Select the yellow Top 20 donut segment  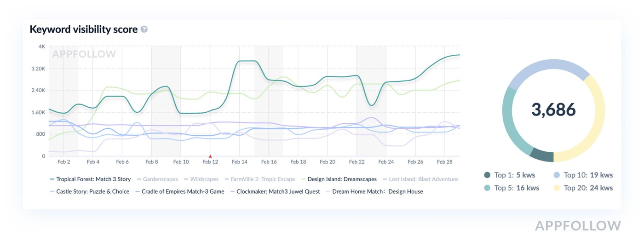click(x=593, y=124)
